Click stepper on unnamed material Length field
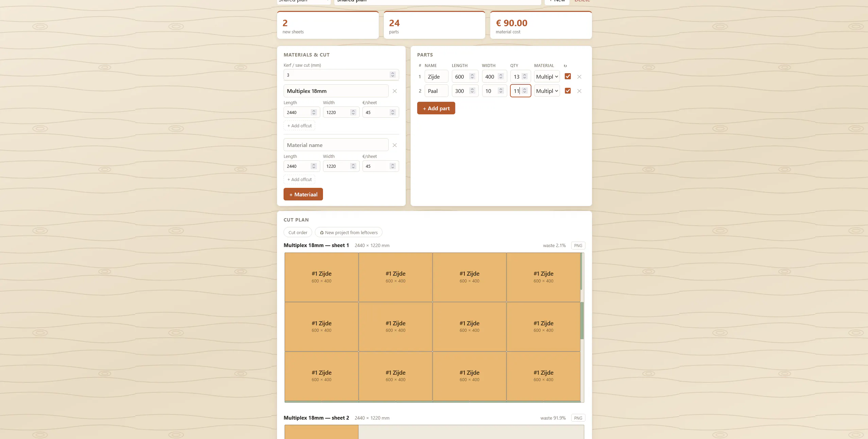The height and width of the screenshot is (439, 868). click(314, 166)
